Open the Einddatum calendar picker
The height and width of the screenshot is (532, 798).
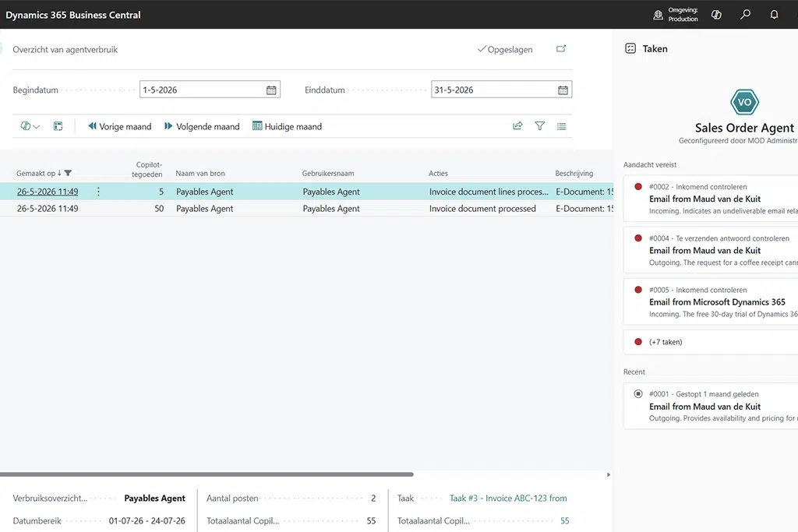click(563, 90)
